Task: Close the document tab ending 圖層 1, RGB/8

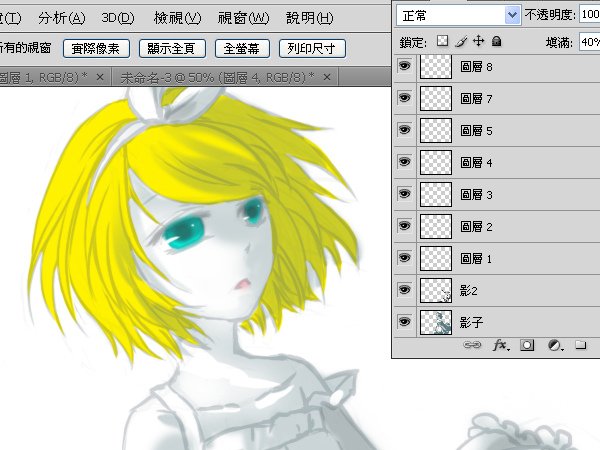Action: point(100,77)
